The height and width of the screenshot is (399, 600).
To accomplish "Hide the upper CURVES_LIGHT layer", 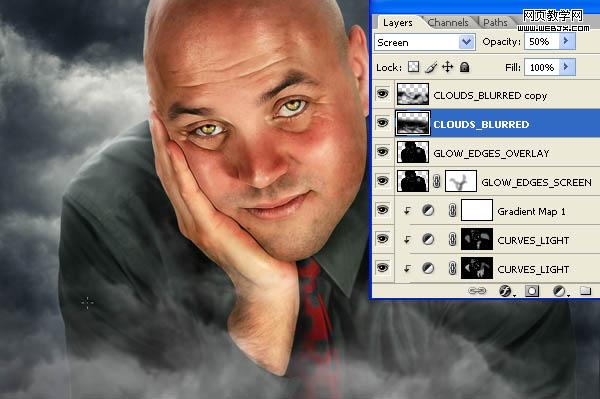I will click(x=382, y=239).
